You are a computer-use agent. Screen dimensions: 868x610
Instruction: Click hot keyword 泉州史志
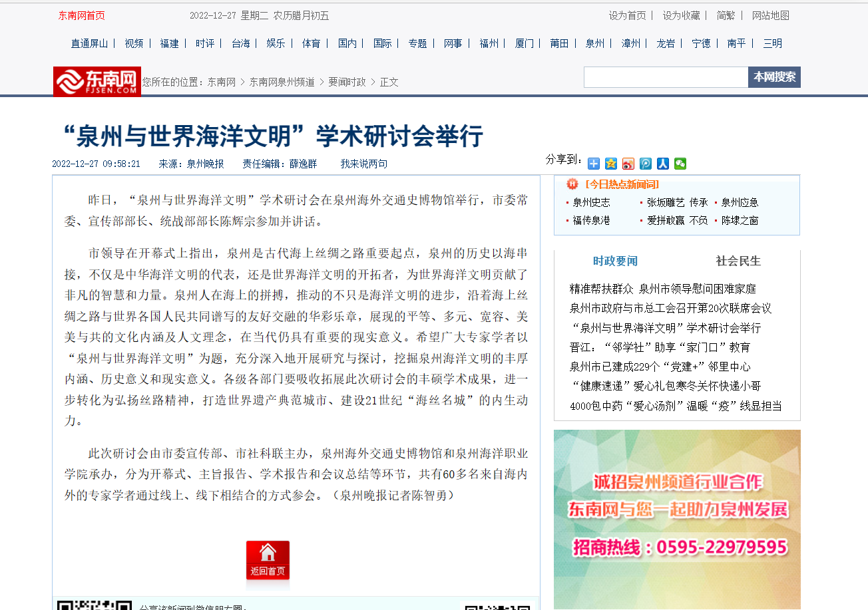tap(591, 202)
